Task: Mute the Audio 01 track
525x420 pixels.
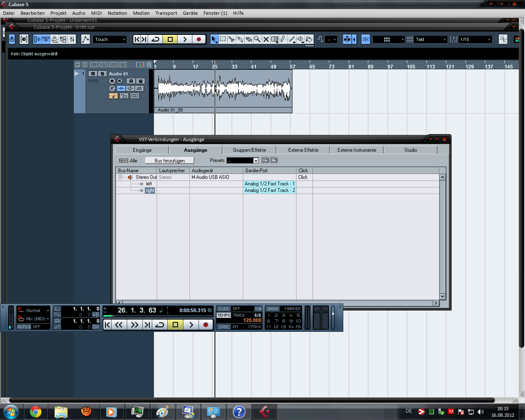Action: click(x=93, y=74)
